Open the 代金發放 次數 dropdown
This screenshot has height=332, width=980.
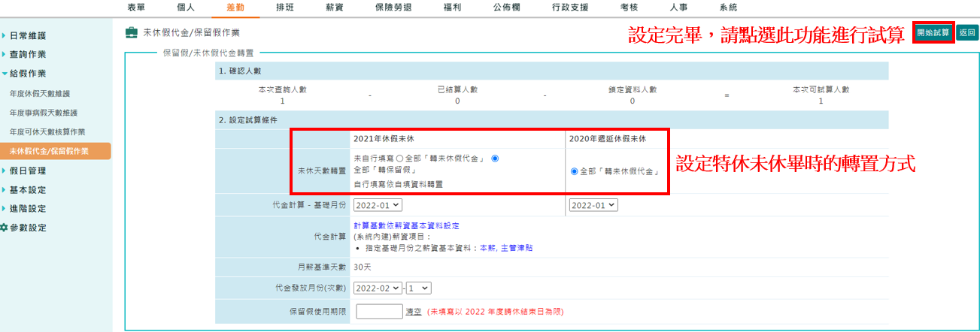[x=419, y=288]
